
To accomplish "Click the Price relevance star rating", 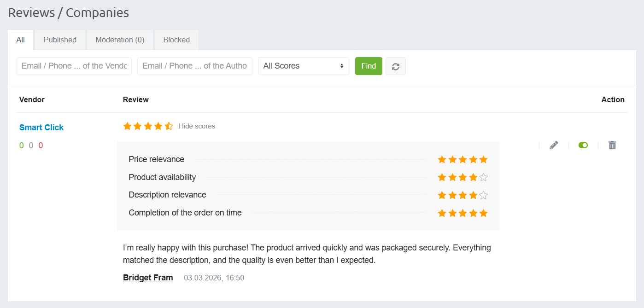I will (x=463, y=160).
